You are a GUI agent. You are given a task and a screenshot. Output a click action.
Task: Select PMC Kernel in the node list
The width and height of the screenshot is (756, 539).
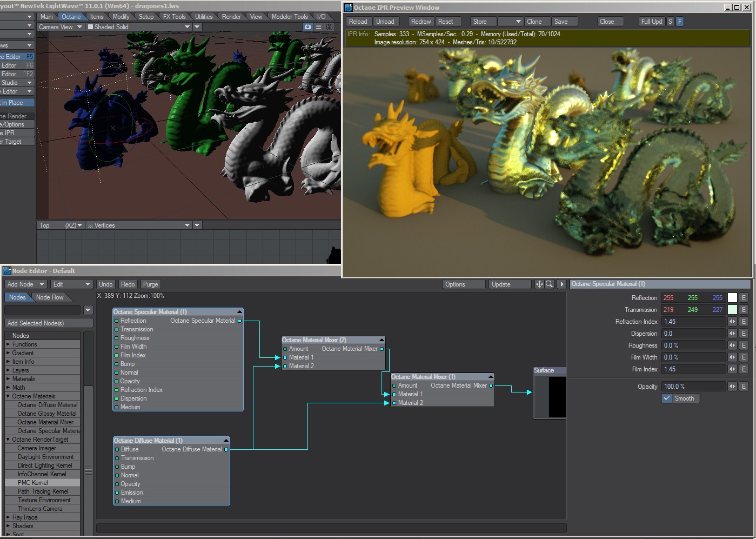coord(33,483)
